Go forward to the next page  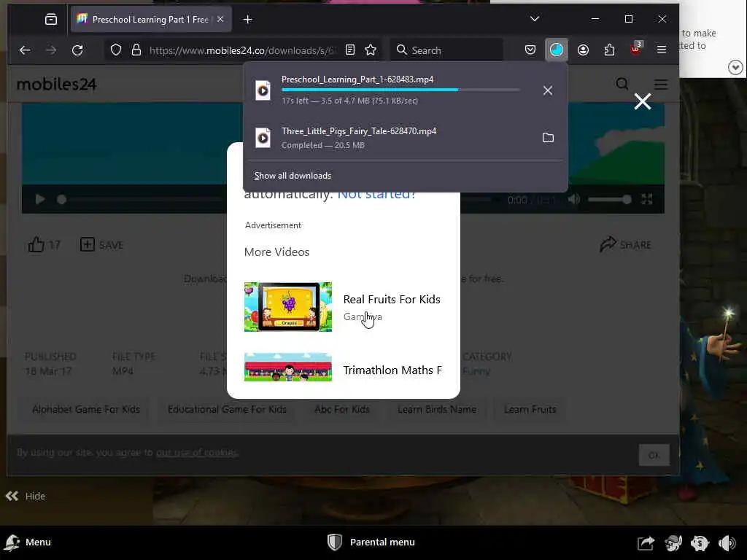51,50
